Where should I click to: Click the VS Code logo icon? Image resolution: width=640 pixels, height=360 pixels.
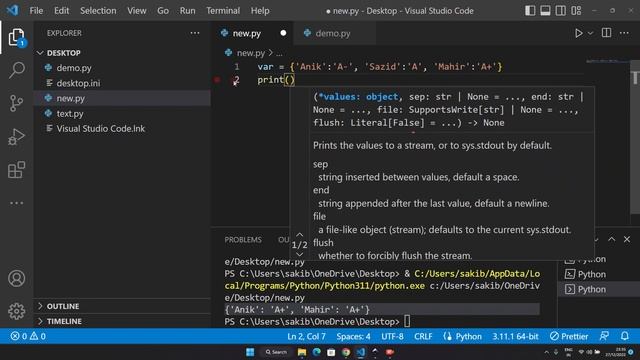click(13, 10)
